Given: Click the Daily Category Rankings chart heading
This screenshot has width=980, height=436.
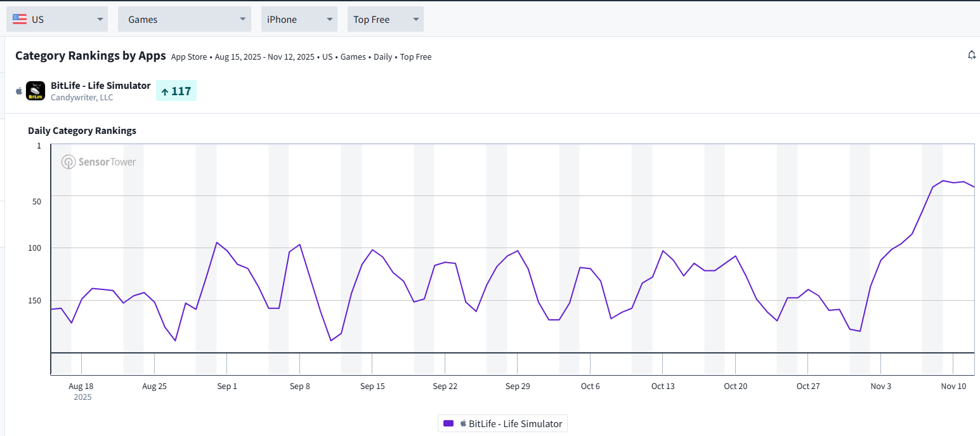Looking at the screenshot, I should [82, 131].
